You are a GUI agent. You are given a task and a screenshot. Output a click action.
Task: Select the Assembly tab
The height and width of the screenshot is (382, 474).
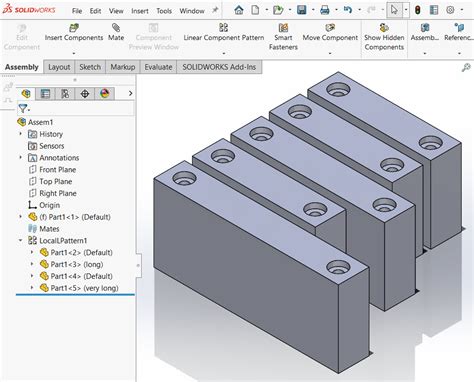pyautogui.click(x=22, y=67)
